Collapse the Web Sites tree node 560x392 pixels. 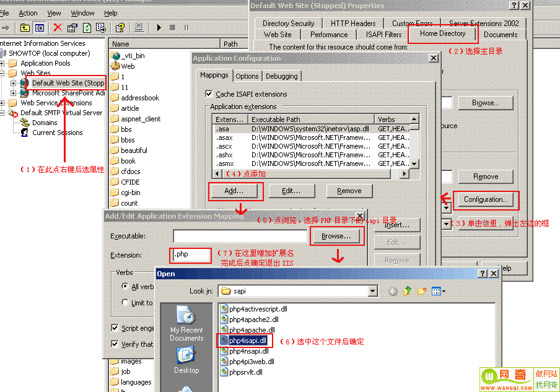2,73
